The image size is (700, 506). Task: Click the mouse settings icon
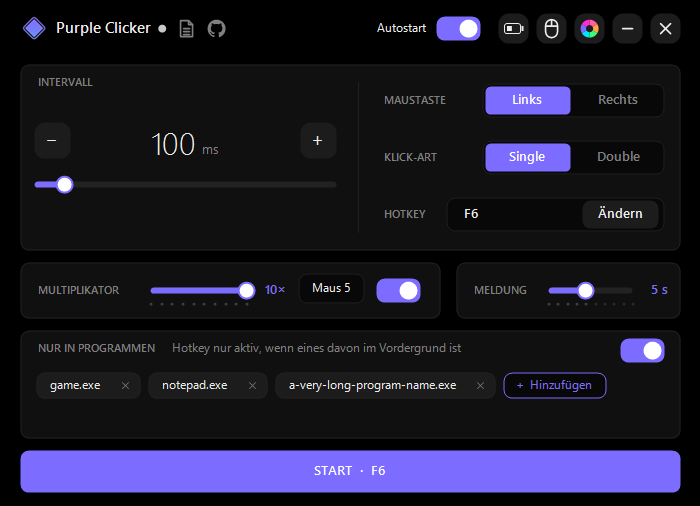pos(551,29)
